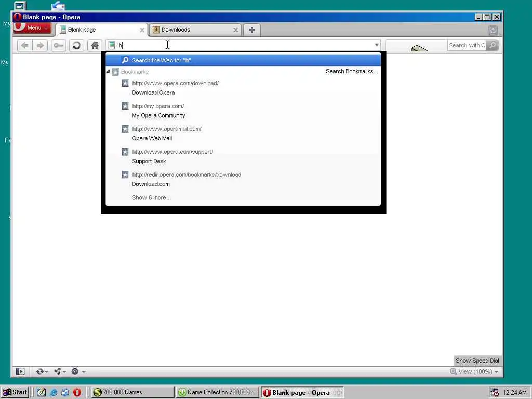Click the search magnifier button
This screenshot has height=399, width=532.
click(x=493, y=45)
